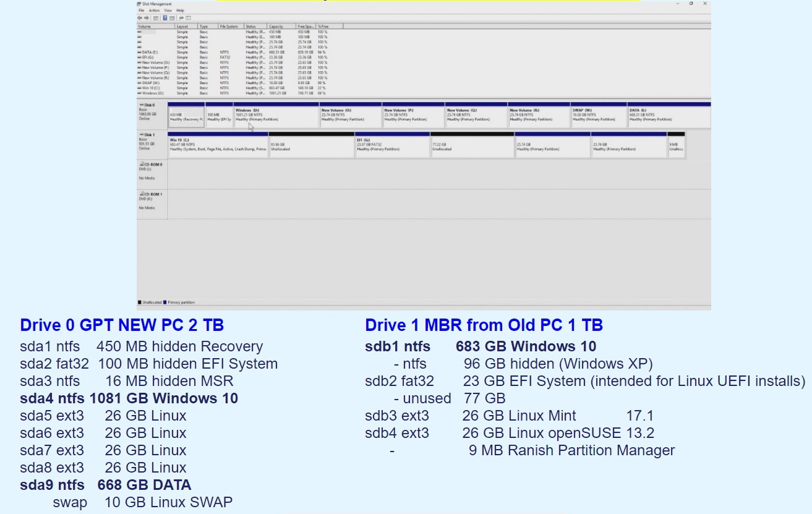The image size is (812, 514).
Task: Open the View menu
Action: click(x=168, y=11)
